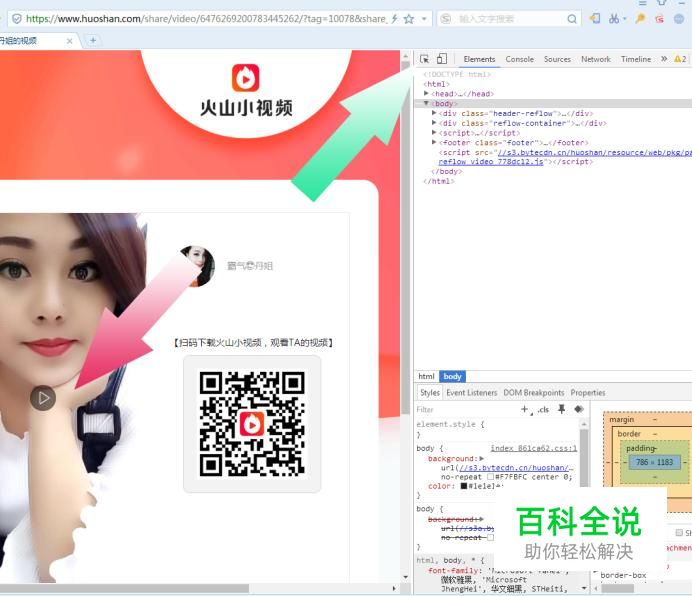The image size is (692, 596).
Task: Select the closing </html> tag line
Action: pos(438,181)
